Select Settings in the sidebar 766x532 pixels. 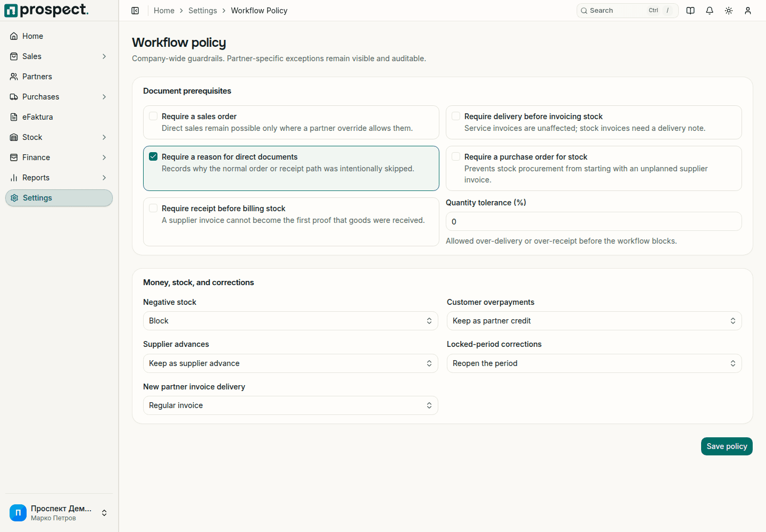(x=59, y=198)
